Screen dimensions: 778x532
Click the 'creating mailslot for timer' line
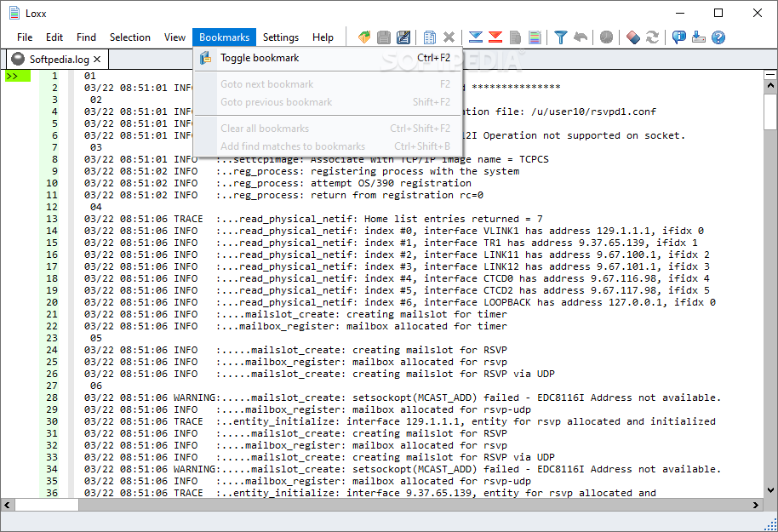pyautogui.click(x=295, y=314)
